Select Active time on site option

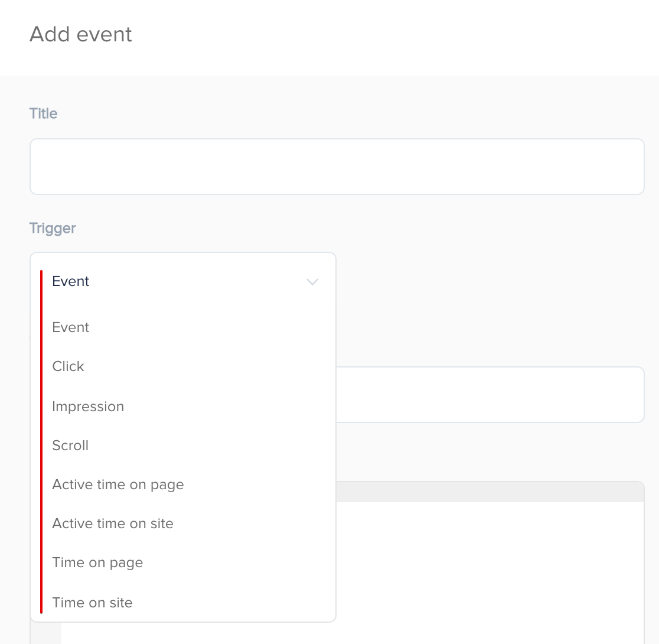[x=113, y=523]
